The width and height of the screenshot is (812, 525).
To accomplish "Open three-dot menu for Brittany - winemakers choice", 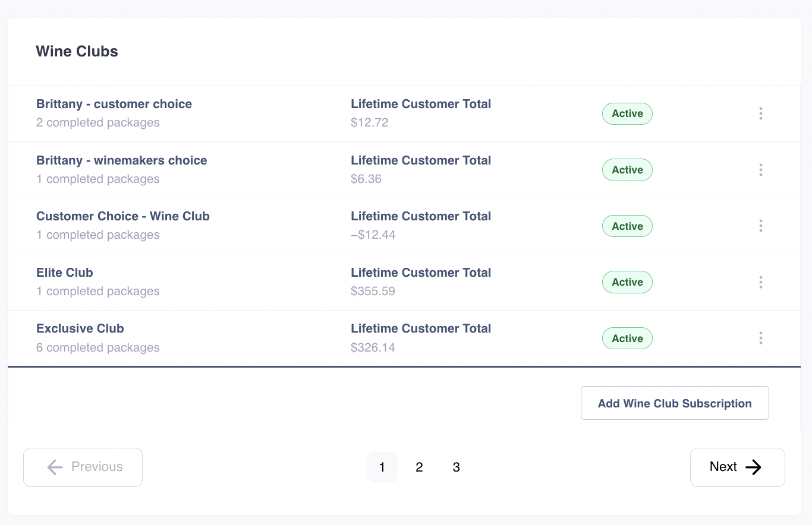I will coord(760,170).
